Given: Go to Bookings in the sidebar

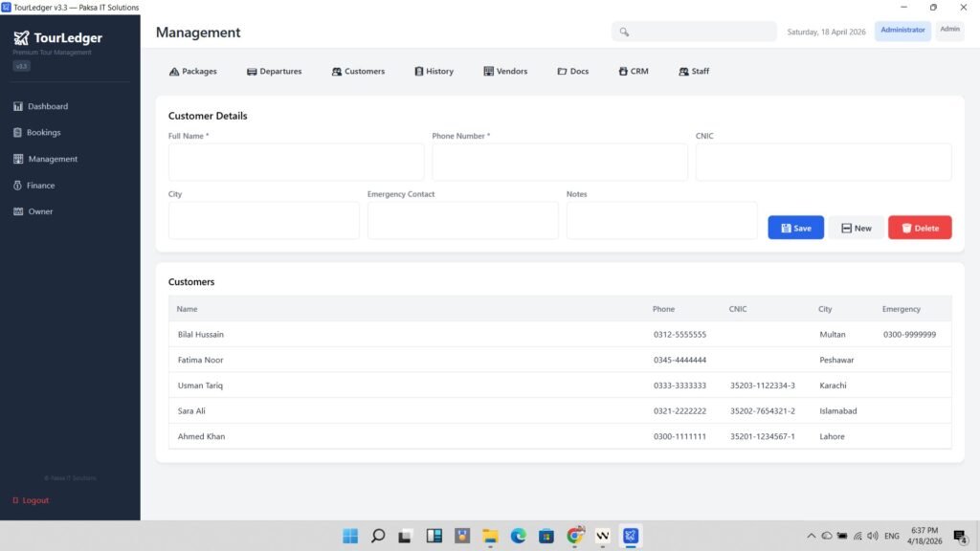Looking at the screenshot, I should click(x=43, y=133).
